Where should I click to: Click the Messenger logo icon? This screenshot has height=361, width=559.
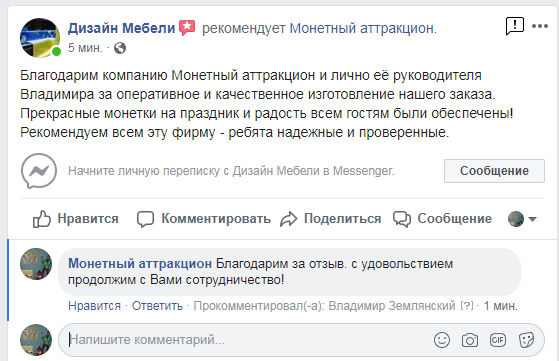coord(39,171)
